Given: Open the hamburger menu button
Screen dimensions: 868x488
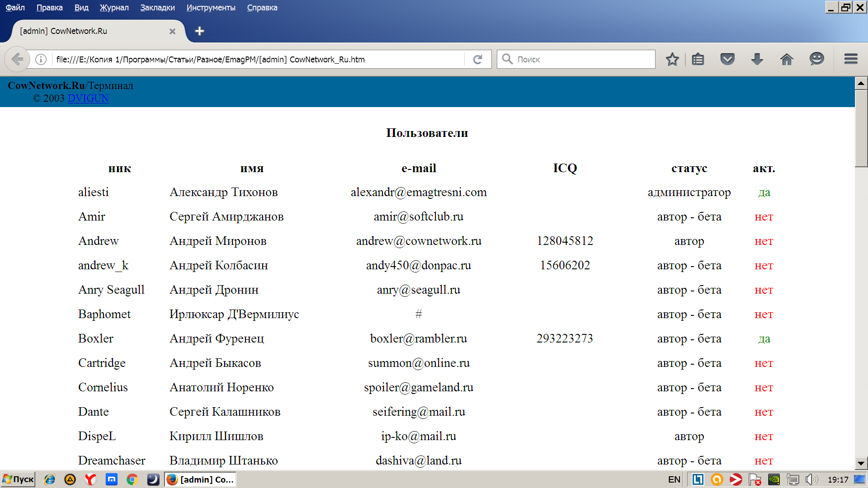Looking at the screenshot, I should tap(851, 59).
